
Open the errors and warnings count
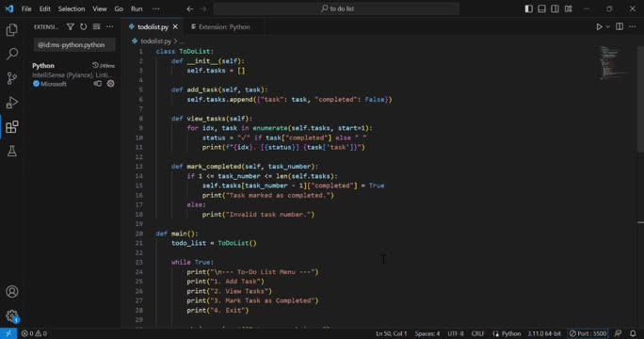[34, 333]
